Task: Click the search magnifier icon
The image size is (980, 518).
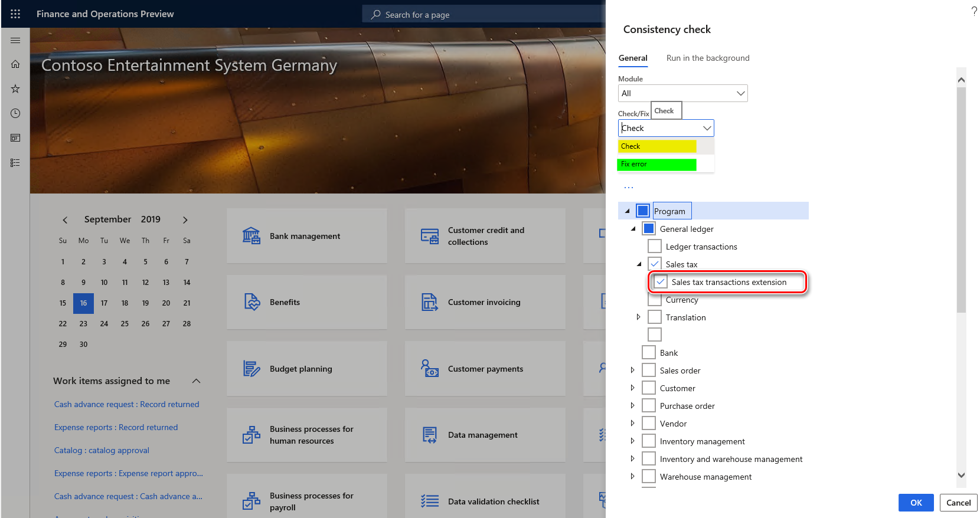Action: click(375, 14)
